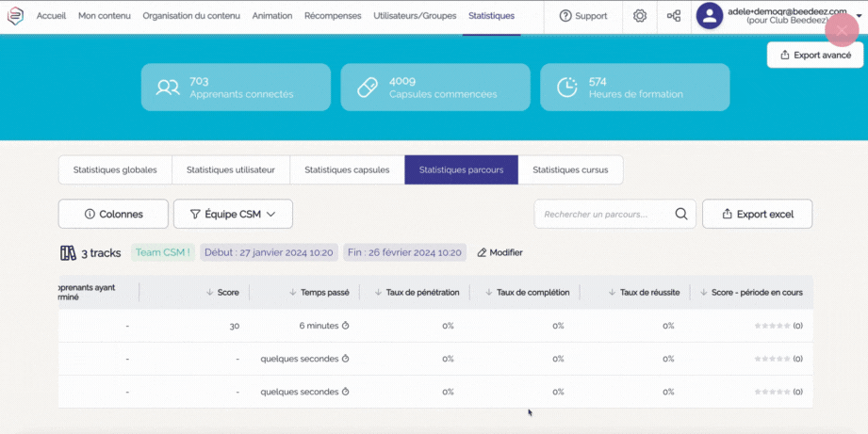The image size is (868, 434).
Task: Open settings via the gear icon
Action: tap(640, 16)
